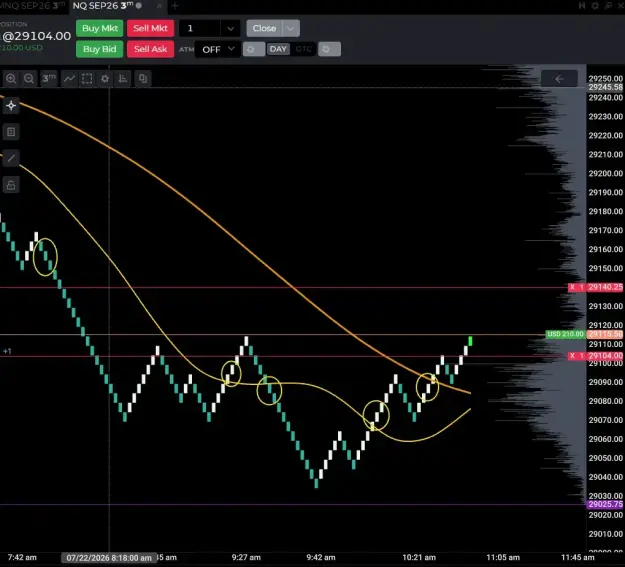Cancel the 29140.25 order via X
Viewport: 625px width, 567px height.
click(x=572, y=287)
